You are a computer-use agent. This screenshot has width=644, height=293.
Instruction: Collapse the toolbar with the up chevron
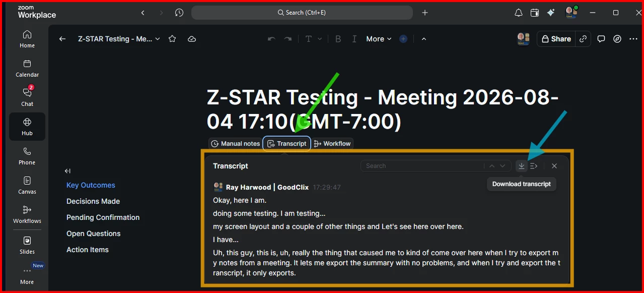(424, 39)
